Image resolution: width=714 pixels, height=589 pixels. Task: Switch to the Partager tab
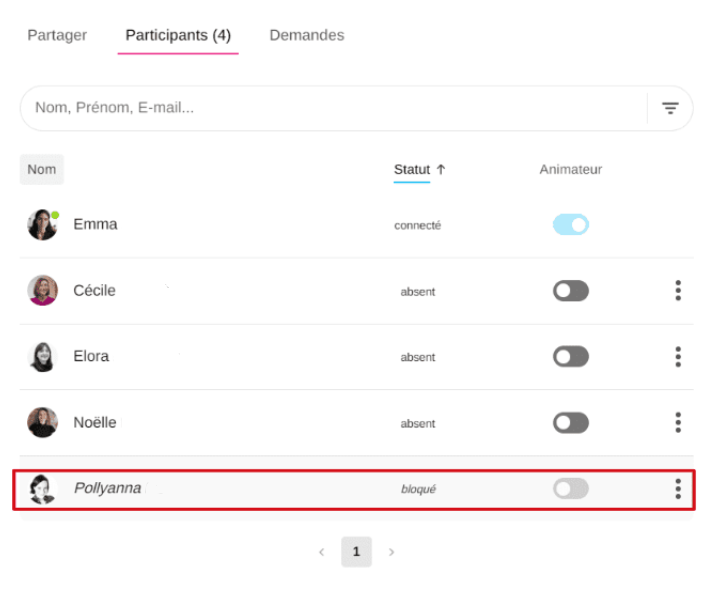coord(57,35)
